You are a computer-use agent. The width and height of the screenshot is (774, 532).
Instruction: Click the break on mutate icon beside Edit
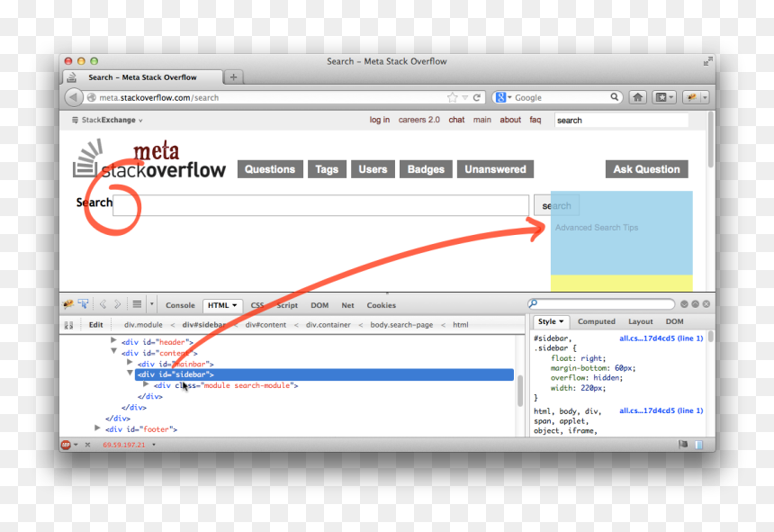(x=69, y=325)
